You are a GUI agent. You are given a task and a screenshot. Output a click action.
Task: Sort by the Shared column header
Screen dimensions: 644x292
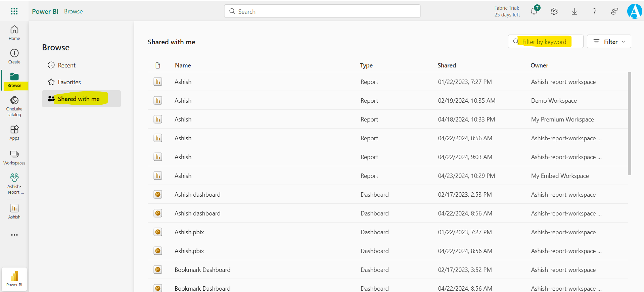click(x=447, y=65)
